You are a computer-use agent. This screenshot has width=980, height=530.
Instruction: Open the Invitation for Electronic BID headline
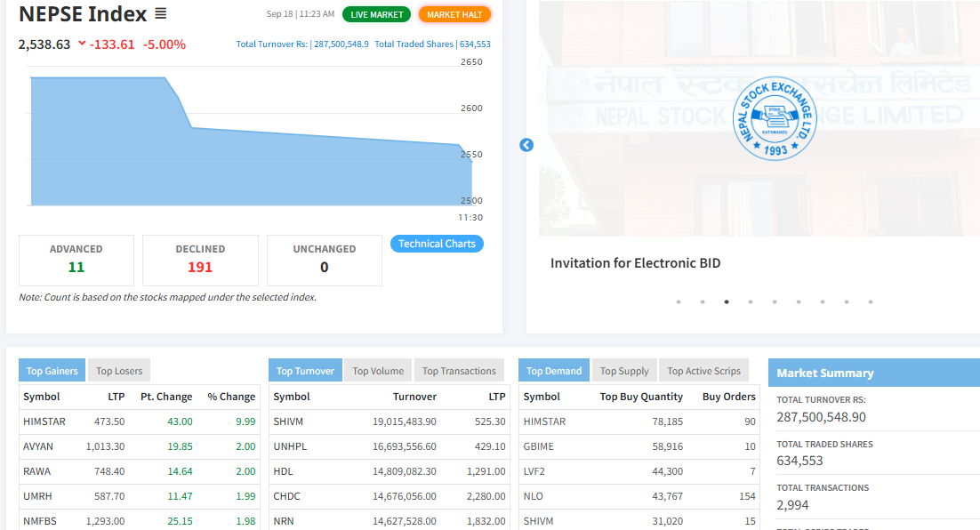click(x=635, y=263)
